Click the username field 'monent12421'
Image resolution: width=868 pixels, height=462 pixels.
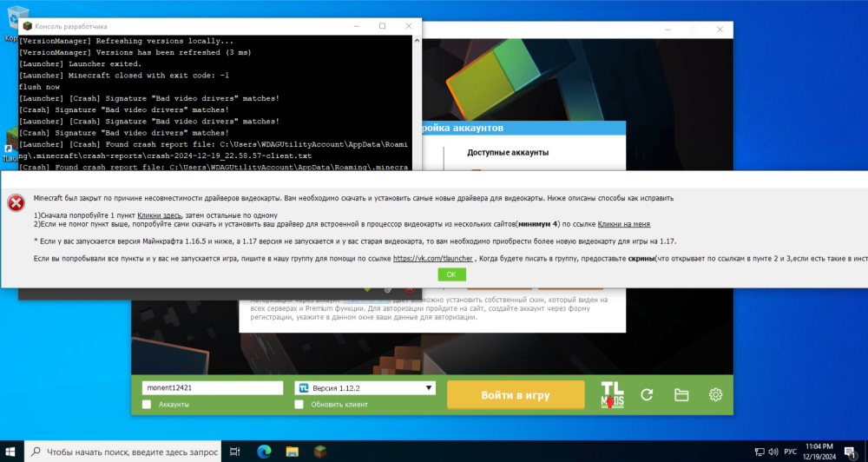[213, 388]
